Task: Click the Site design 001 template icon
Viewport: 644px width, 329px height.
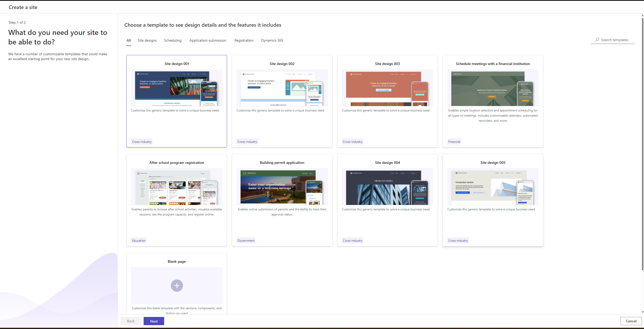Action: point(176,88)
